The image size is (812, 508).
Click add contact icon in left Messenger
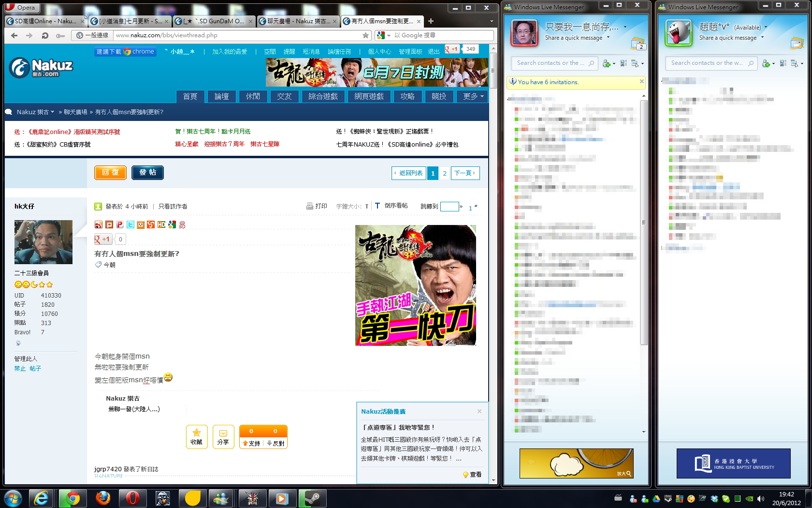click(x=607, y=63)
